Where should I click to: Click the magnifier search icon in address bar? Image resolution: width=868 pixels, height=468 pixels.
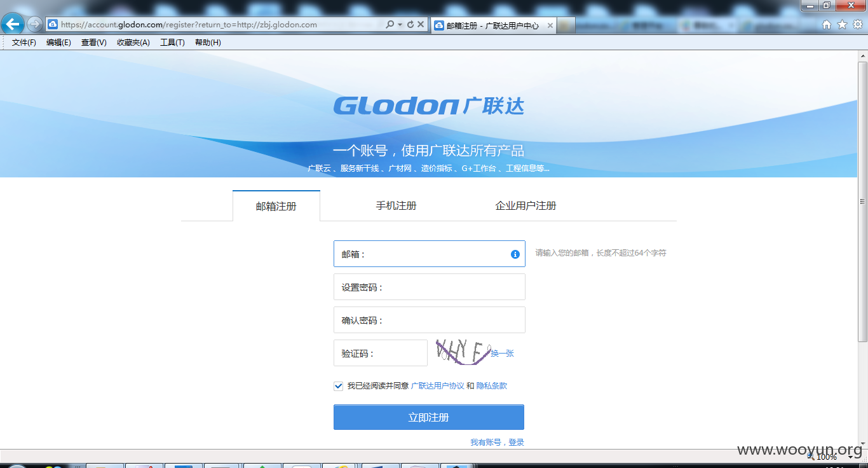(x=390, y=24)
